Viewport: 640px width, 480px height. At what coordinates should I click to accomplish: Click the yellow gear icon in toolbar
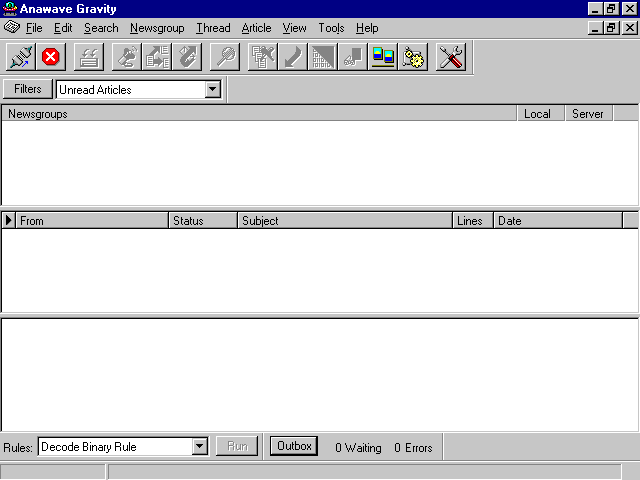tap(414, 58)
